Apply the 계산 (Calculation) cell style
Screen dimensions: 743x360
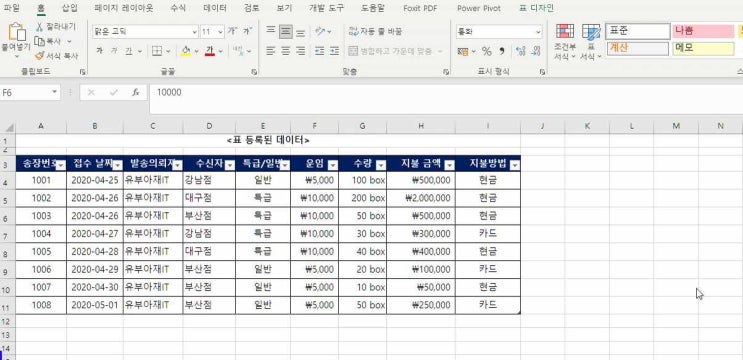638,48
